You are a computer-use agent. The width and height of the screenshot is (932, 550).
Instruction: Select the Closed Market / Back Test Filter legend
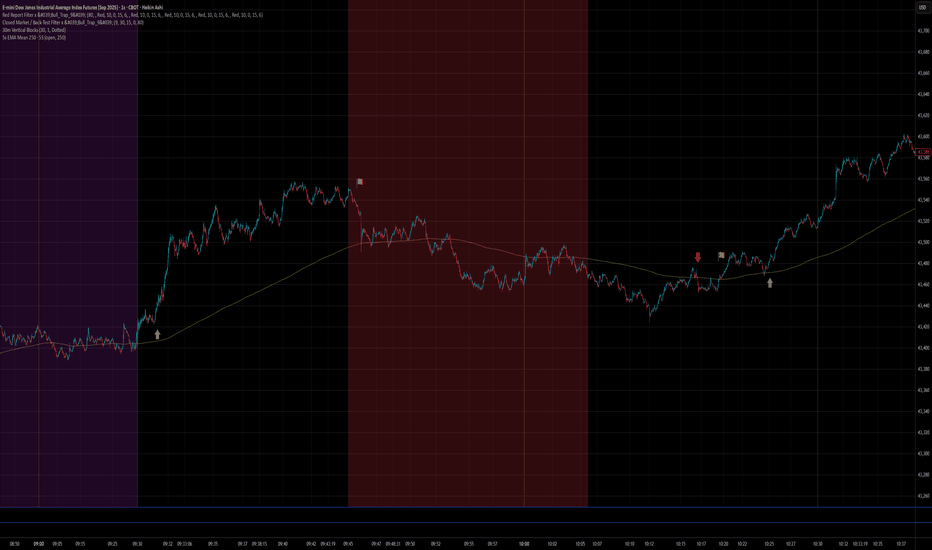tap(73, 23)
